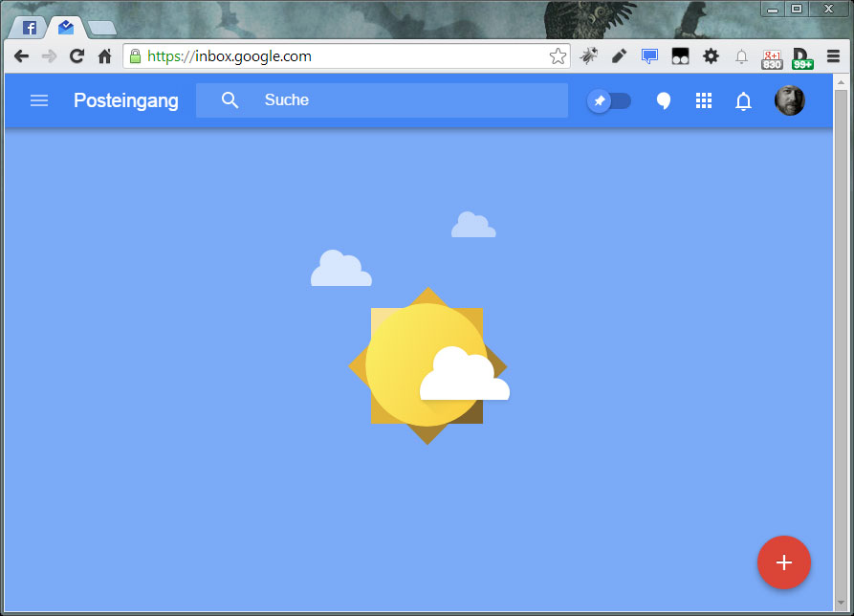Show Google notifications bell in Inbox header
The image size is (854, 616).
coord(743,101)
